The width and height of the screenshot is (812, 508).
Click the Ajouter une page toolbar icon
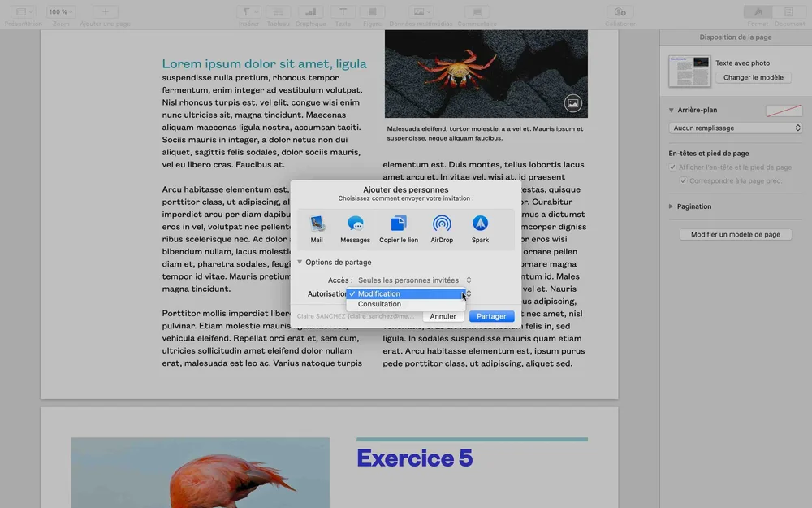tap(105, 12)
